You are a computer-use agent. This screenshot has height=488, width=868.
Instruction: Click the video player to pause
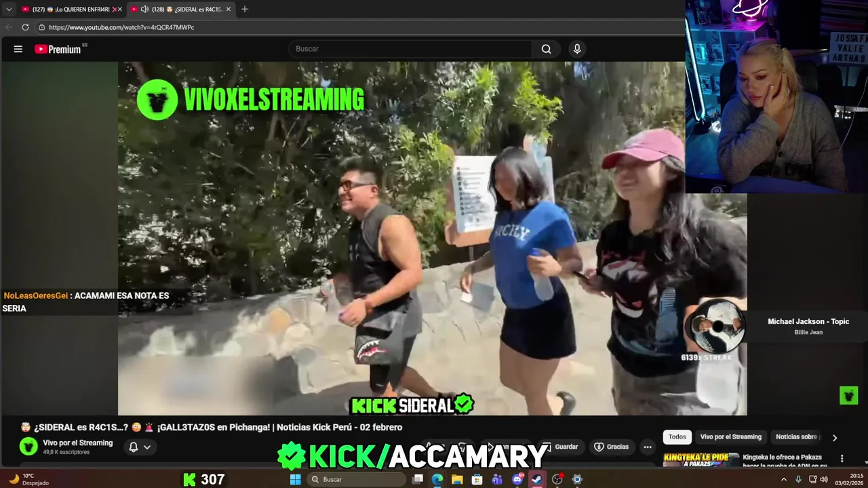(x=433, y=238)
